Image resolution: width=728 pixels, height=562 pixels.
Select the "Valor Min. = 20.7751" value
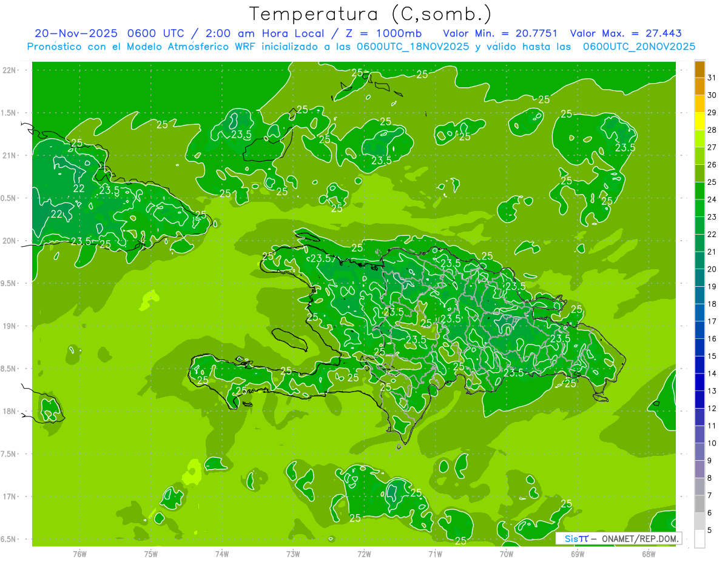[500, 33]
